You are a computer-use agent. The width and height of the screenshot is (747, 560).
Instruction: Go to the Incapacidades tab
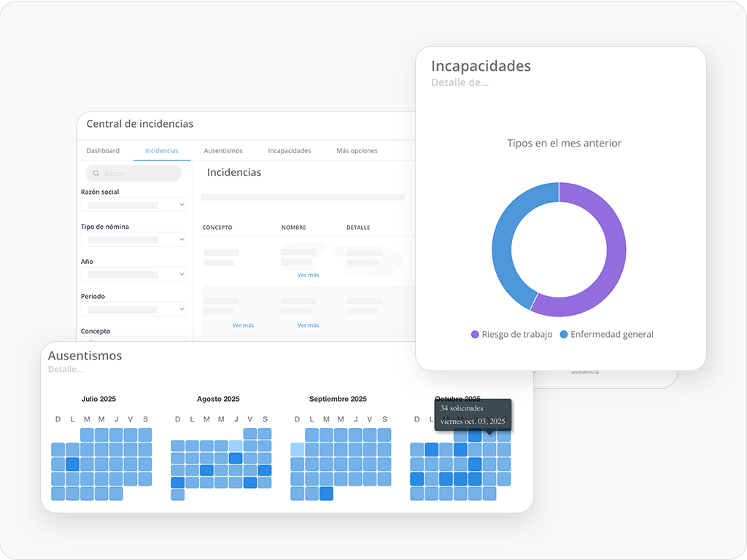(x=290, y=151)
